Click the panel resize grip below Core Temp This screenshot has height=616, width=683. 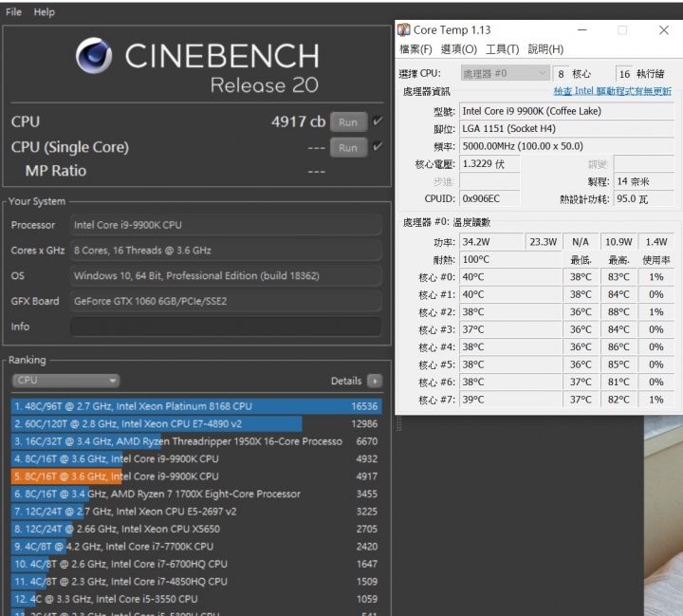(x=398, y=423)
